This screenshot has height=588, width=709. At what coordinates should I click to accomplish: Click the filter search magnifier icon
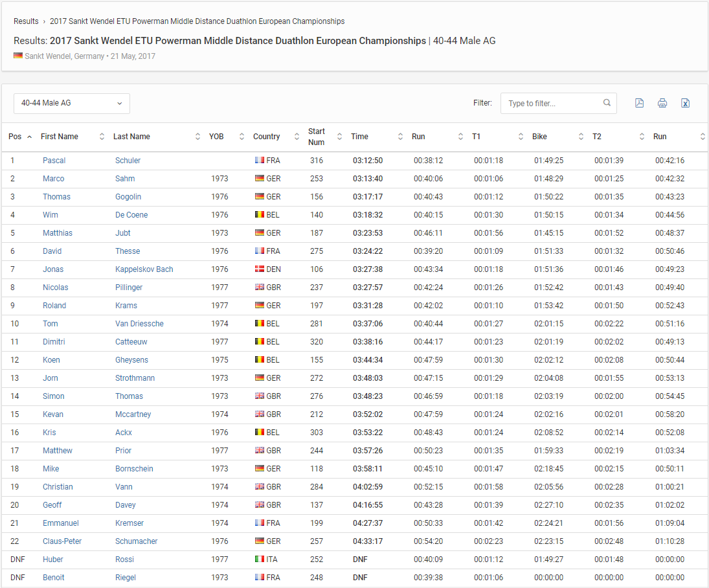(607, 103)
